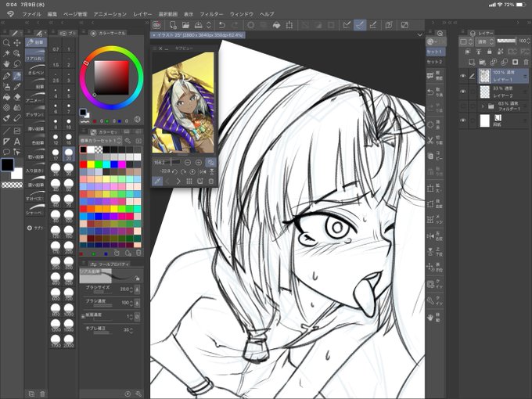Click the Scale/Rotate transform icon

[289, 25]
